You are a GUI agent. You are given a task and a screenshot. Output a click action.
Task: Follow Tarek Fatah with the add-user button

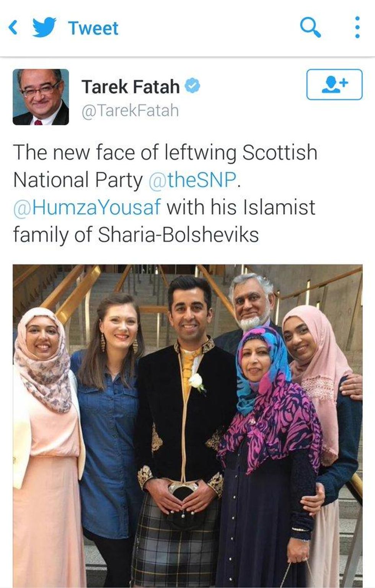coord(334,84)
